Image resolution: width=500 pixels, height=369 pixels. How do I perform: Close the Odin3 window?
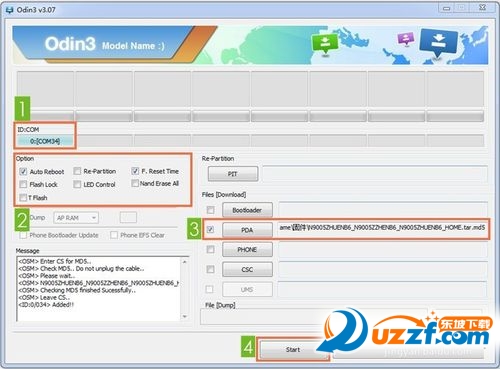click(x=482, y=8)
